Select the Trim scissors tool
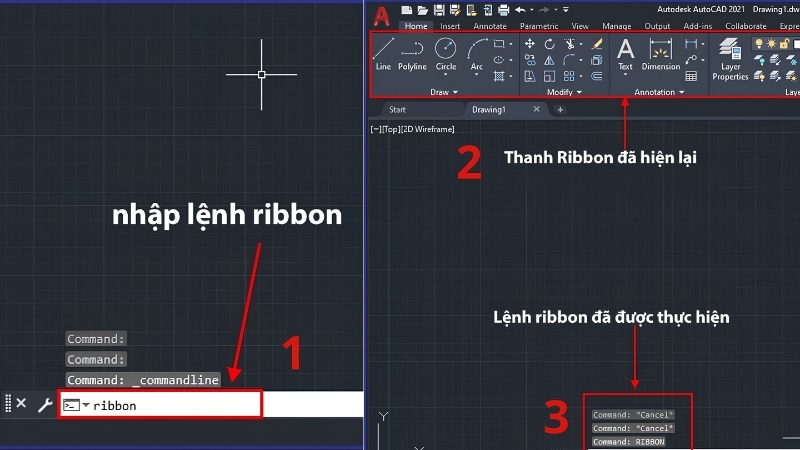The width and height of the screenshot is (800, 450). [x=569, y=44]
